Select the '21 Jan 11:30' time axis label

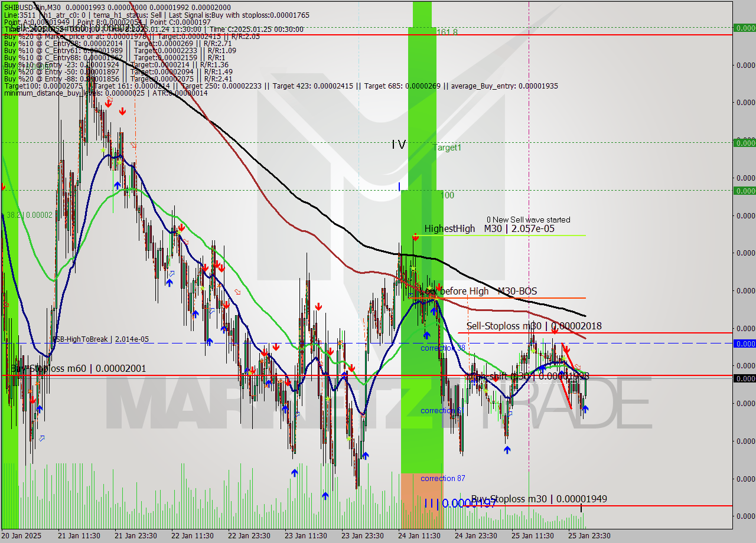[79, 535]
